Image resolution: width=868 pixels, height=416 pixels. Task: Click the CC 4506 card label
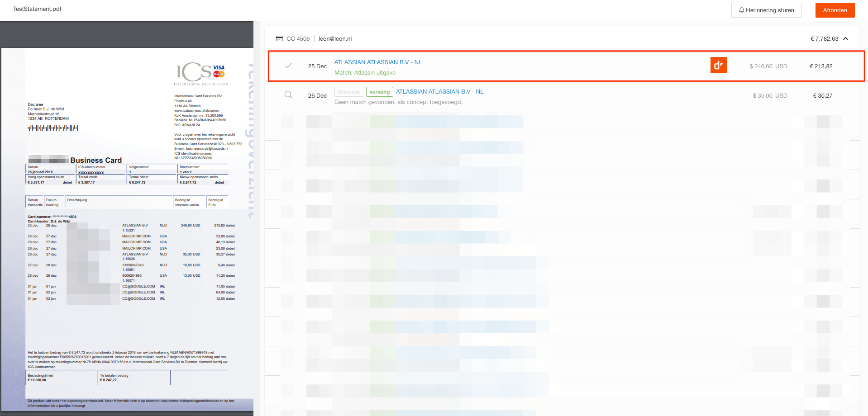pos(298,38)
